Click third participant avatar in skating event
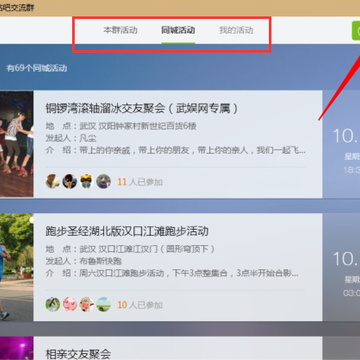360x360 pixels. pos(86,182)
